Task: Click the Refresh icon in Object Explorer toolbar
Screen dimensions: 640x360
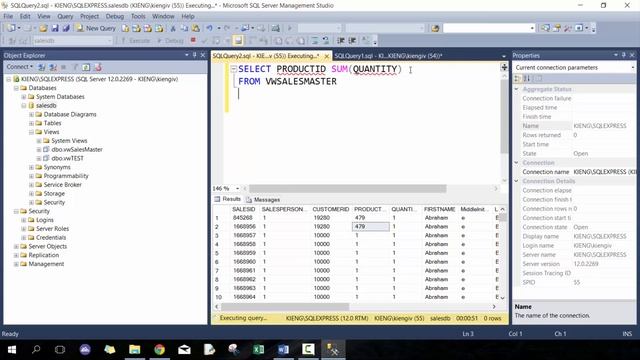Action: pyautogui.click(x=86, y=67)
